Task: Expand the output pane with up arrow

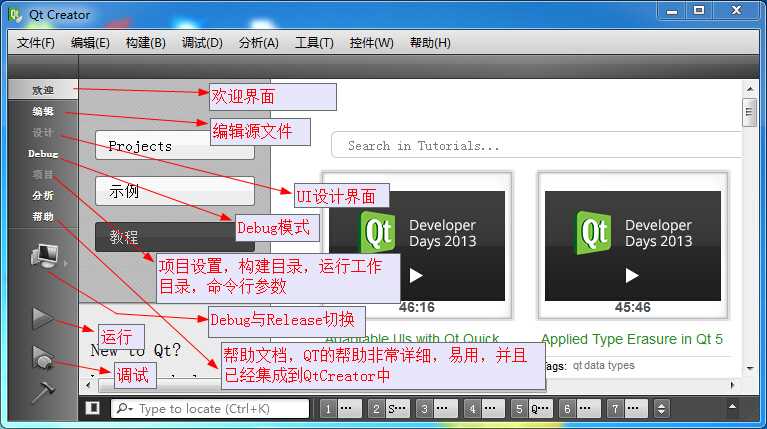Action: tap(732, 406)
